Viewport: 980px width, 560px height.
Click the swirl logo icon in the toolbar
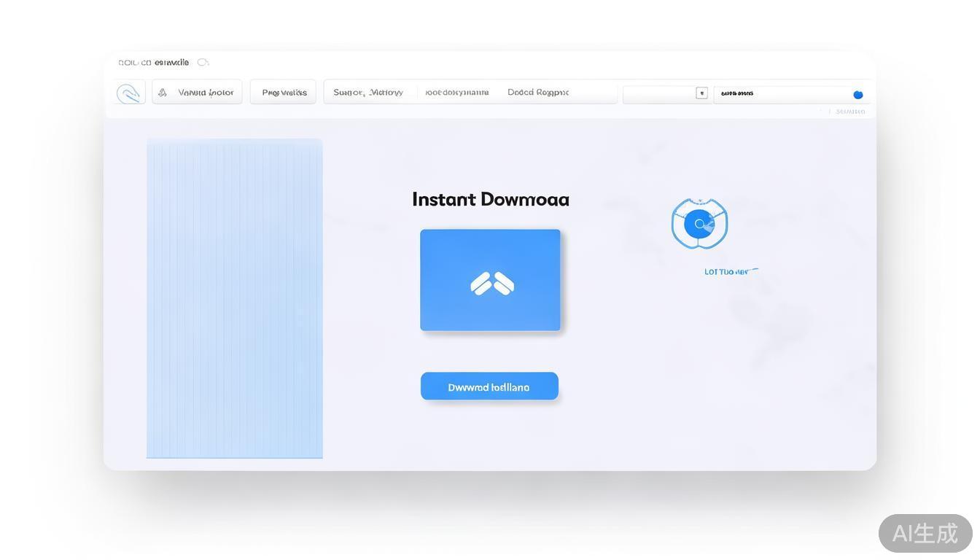[x=129, y=93]
